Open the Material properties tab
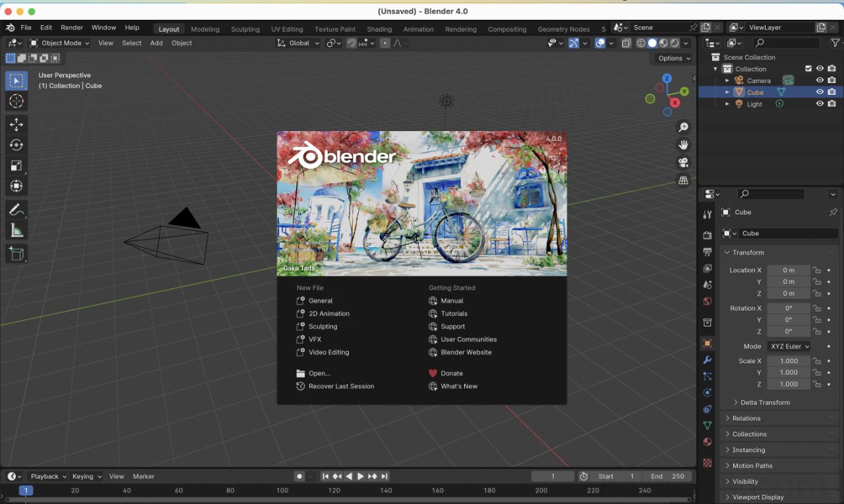The image size is (844, 504). click(x=708, y=442)
